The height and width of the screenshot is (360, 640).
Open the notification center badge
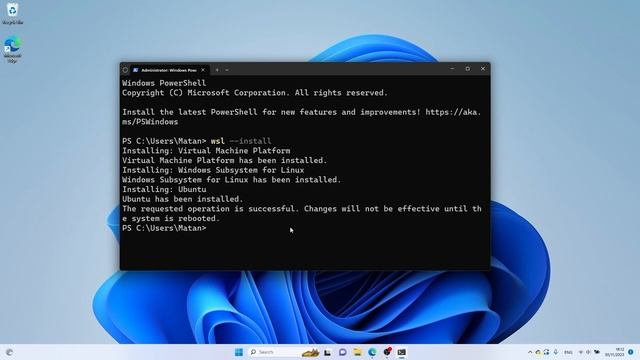[631, 352]
